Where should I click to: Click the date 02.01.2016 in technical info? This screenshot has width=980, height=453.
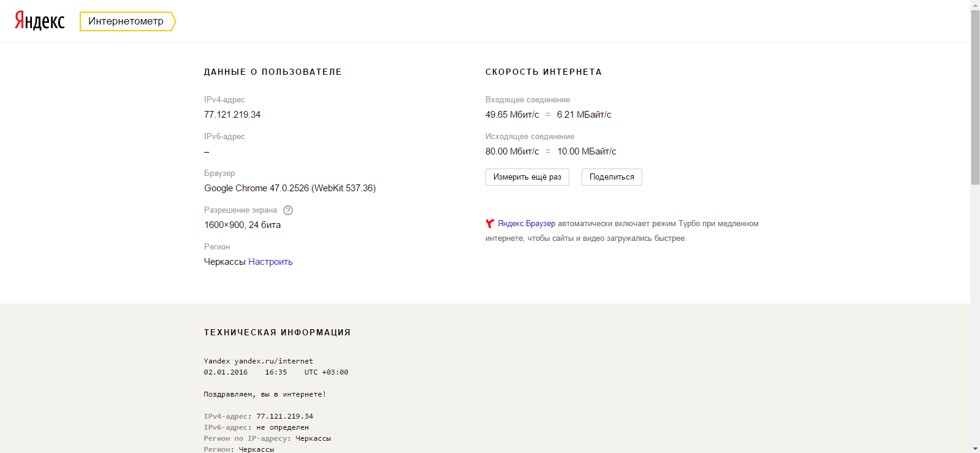pyautogui.click(x=226, y=372)
